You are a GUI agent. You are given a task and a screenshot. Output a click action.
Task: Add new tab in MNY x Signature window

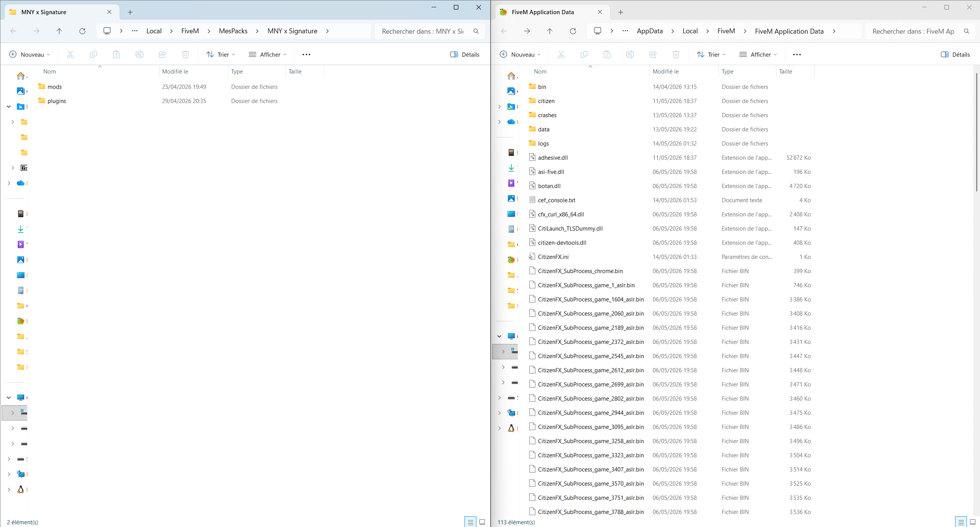point(130,12)
